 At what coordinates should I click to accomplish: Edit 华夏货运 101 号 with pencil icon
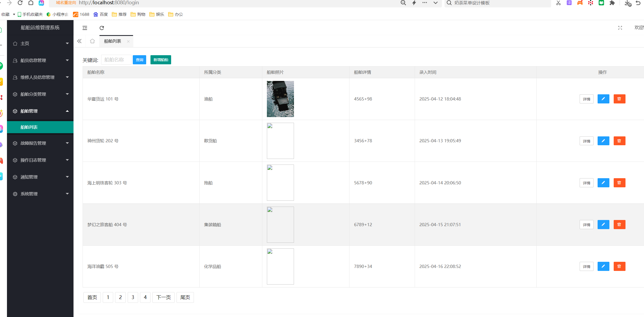coord(603,99)
